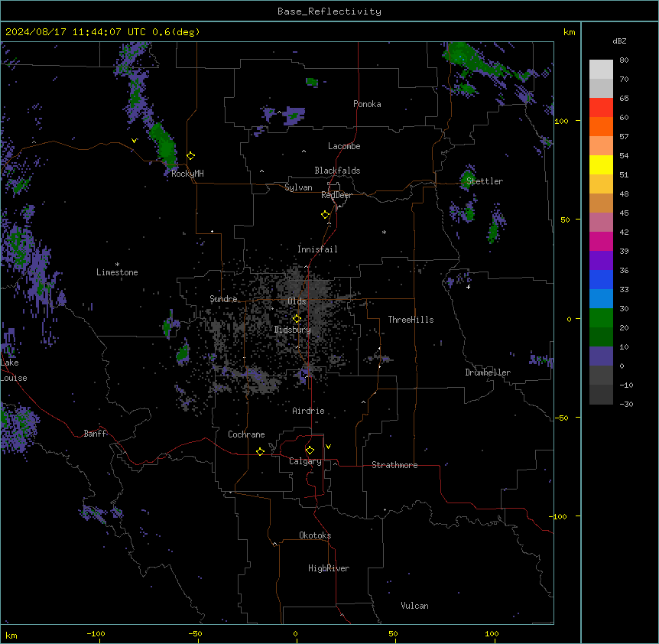
Task: Click the purple 10 dBZ legend swatch
Action: tap(601, 356)
